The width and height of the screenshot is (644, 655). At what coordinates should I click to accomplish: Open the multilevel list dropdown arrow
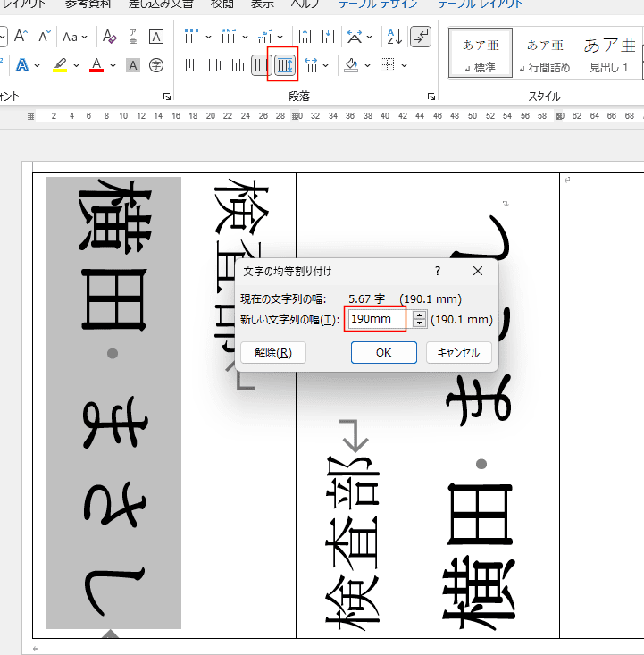280,37
